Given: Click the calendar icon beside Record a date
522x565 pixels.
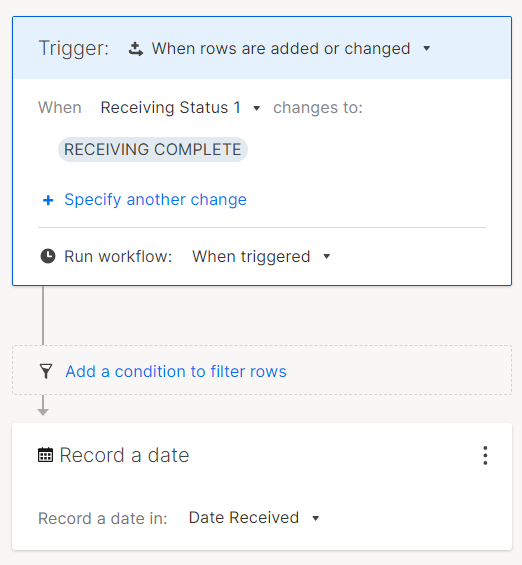Looking at the screenshot, I should pos(45,455).
